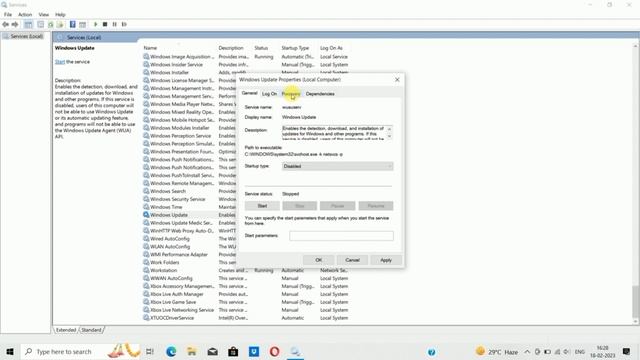Open the Action menu
This screenshot has width=640, height=360.
coord(25,14)
